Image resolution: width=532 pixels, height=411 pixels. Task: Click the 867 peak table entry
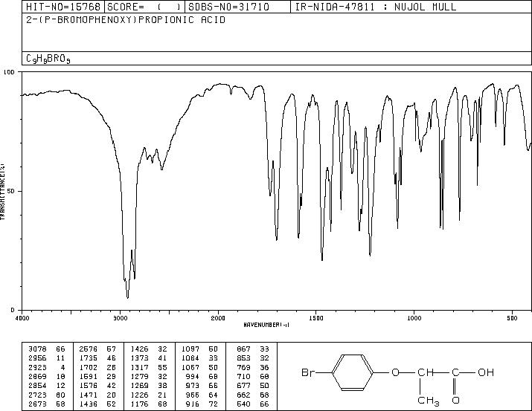(x=243, y=349)
